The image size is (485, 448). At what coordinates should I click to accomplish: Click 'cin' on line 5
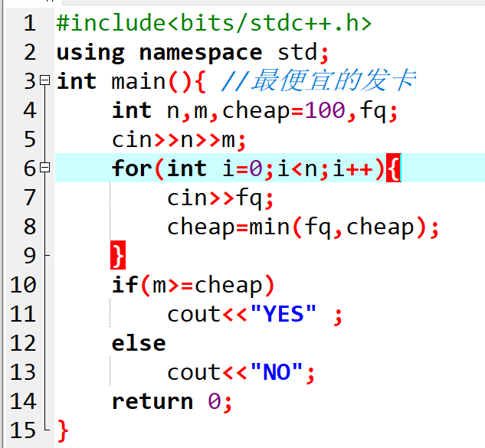coord(132,139)
